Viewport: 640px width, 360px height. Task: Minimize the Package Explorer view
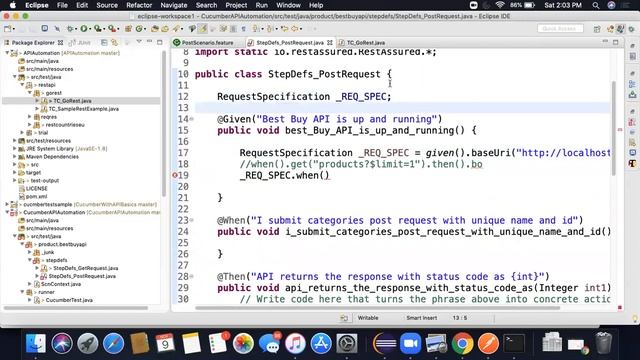pos(149,42)
